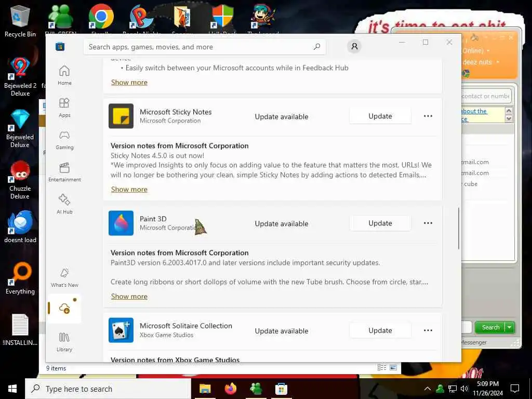Click the network tray icon
The height and width of the screenshot is (399, 532).
453,389
